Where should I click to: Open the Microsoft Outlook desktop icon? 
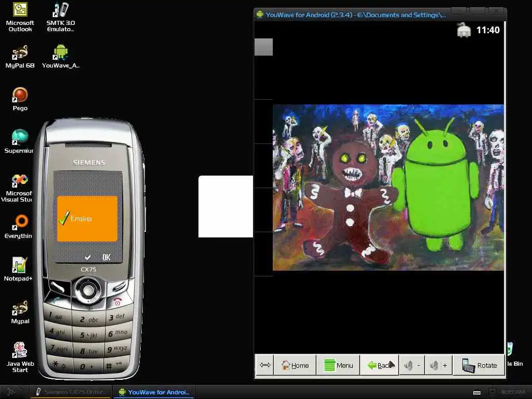(20, 17)
